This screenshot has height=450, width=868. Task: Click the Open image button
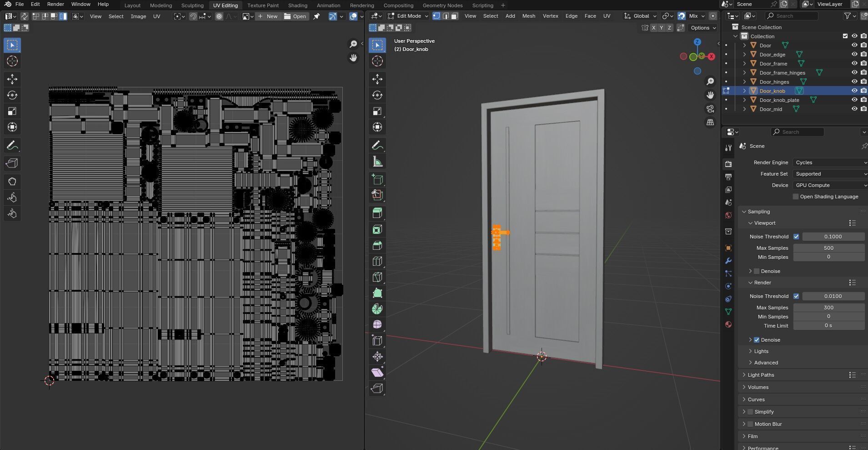295,16
